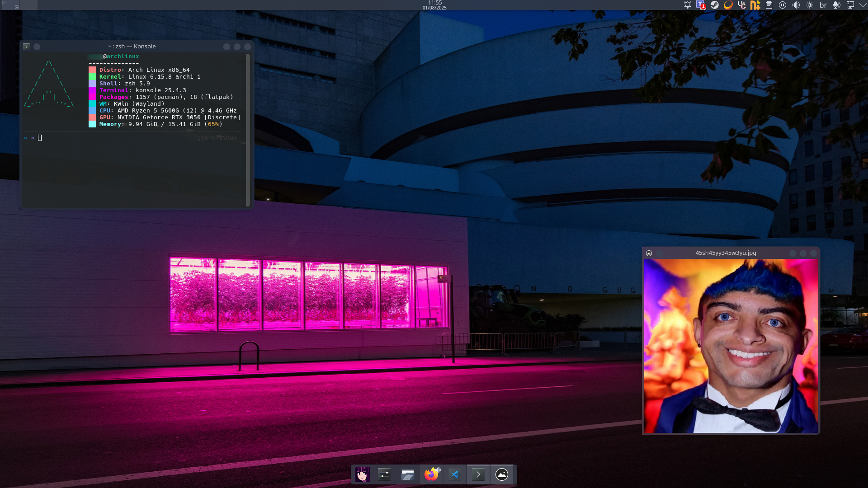Mute Firefox via its dock audio indicator
The height and width of the screenshot is (488, 868).
click(x=438, y=470)
